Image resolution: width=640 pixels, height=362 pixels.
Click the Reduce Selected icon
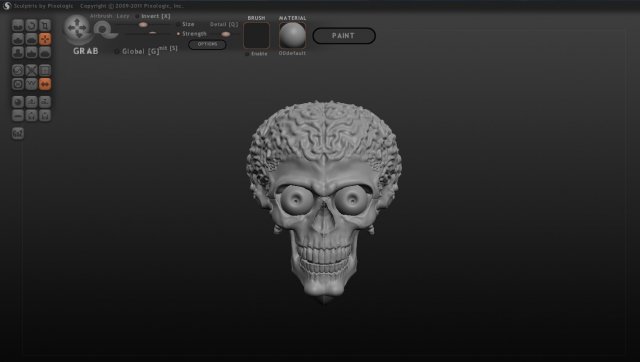[x=31, y=70]
